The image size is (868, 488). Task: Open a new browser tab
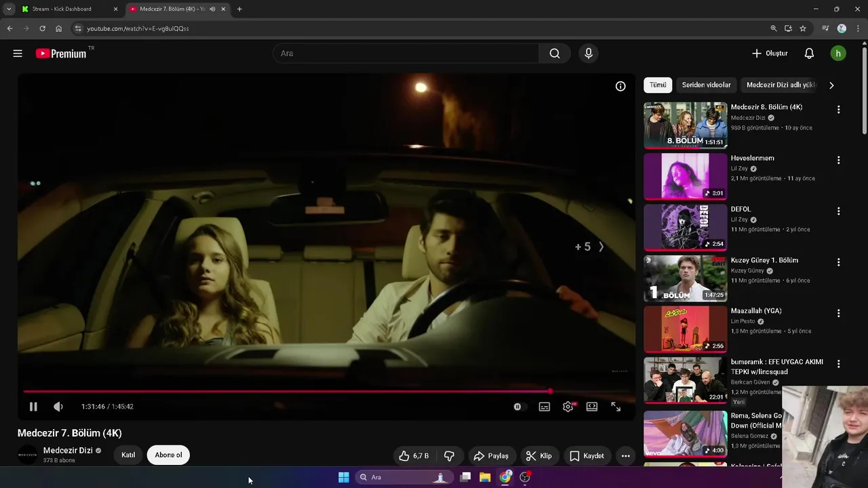239,9
